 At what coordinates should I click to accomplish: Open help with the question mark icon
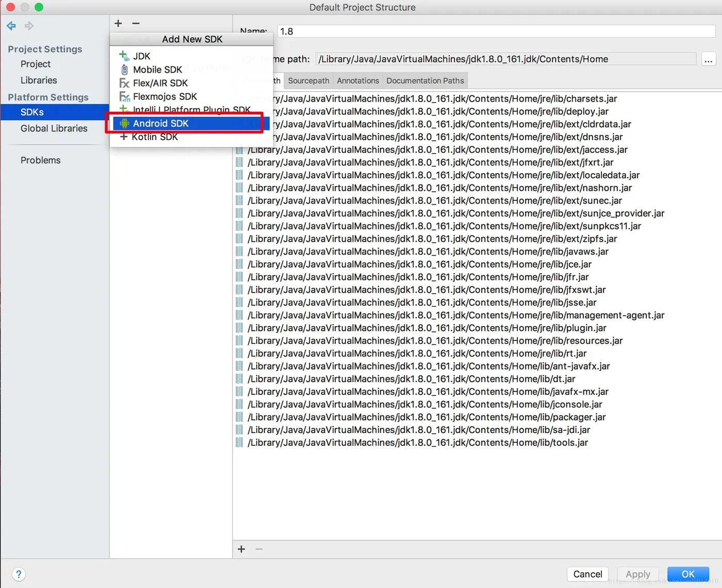tap(19, 574)
